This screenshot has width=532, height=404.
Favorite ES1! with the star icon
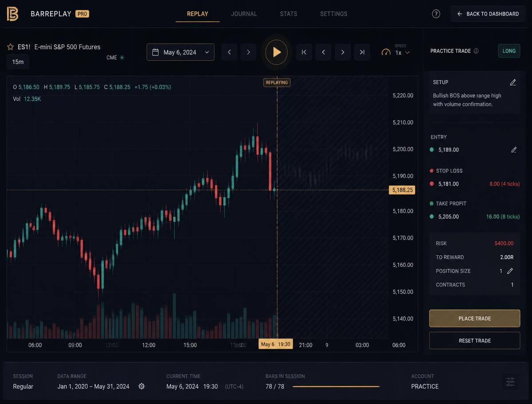point(10,47)
